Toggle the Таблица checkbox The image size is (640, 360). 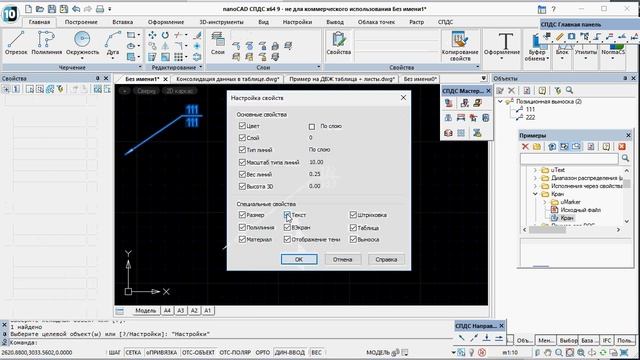point(353,227)
